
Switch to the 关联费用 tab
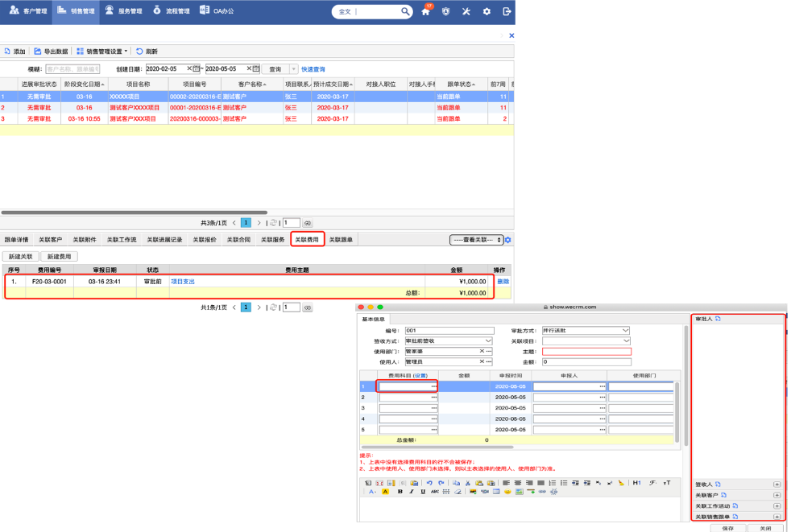[x=307, y=240]
